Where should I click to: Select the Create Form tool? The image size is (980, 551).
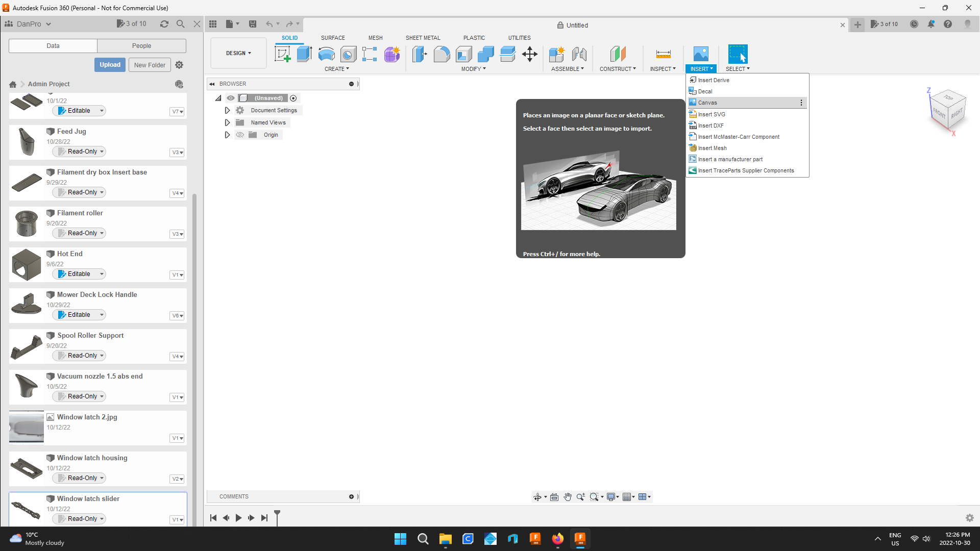[391, 54]
